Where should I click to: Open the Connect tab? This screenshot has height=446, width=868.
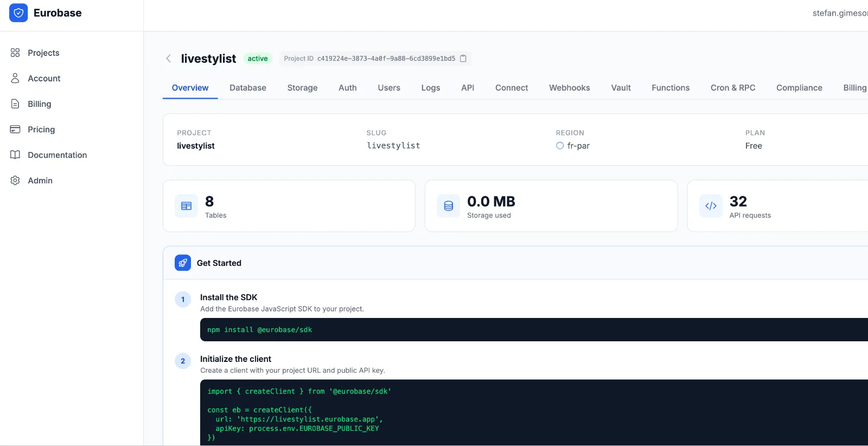(512, 88)
